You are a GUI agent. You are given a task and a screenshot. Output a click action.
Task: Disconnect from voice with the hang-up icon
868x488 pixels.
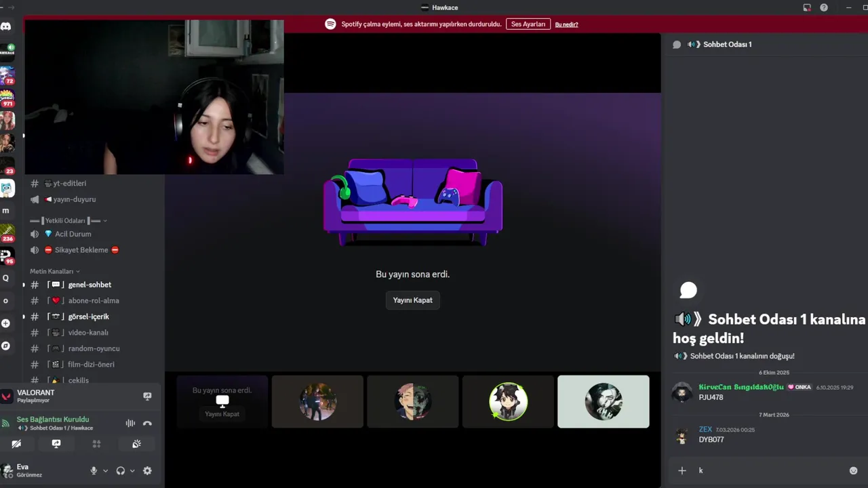pos(147,423)
